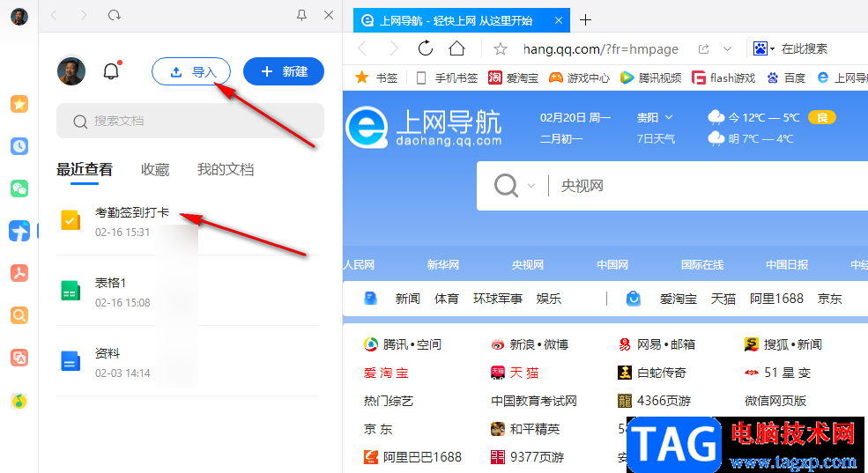Screen dimensions: 868x473
Task: Open the Tencent Docs sidebar icon
Action: (19, 231)
